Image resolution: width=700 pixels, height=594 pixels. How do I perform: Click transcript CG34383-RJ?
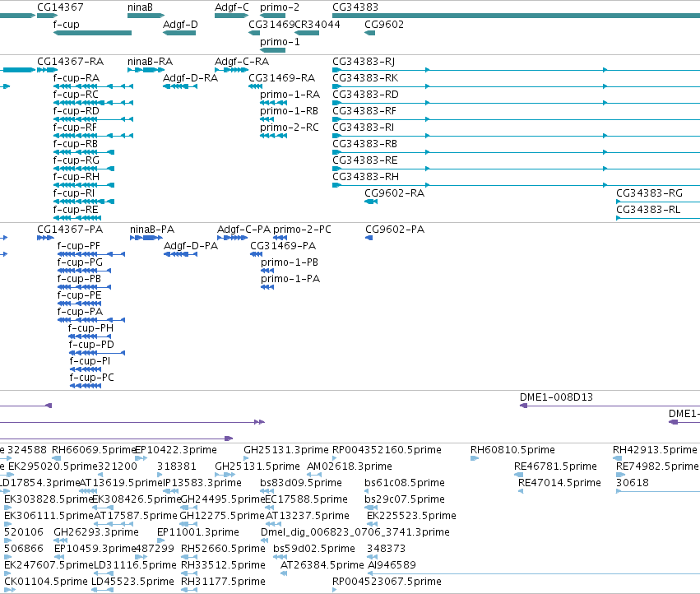pyautogui.click(x=364, y=61)
